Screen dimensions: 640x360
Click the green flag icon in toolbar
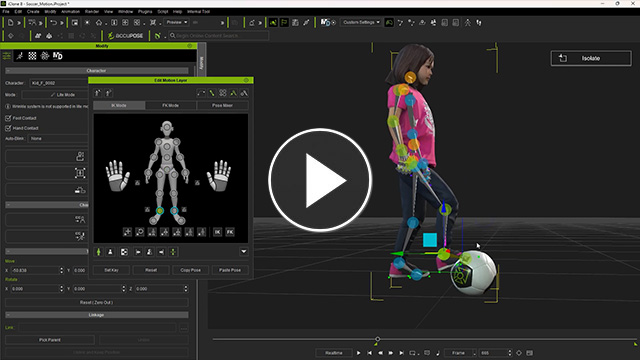(284, 23)
